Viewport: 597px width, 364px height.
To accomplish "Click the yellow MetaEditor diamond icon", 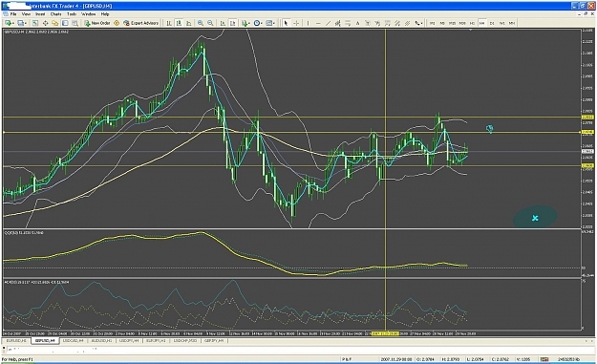I will pyautogui.click(x=117, y=23).
